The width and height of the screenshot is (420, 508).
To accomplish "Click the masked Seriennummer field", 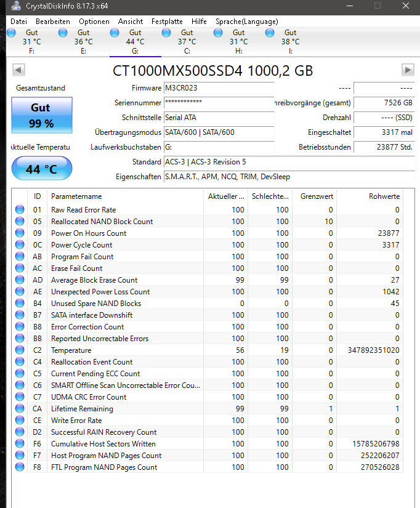I will pyautogui.click(x=219, y=103).
